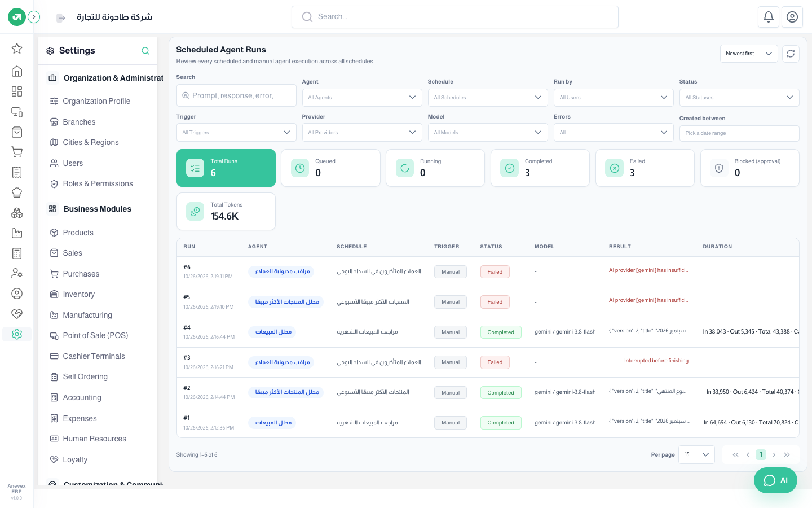Open the AI chat bubble button
The image size is (812, 508).
775,480
